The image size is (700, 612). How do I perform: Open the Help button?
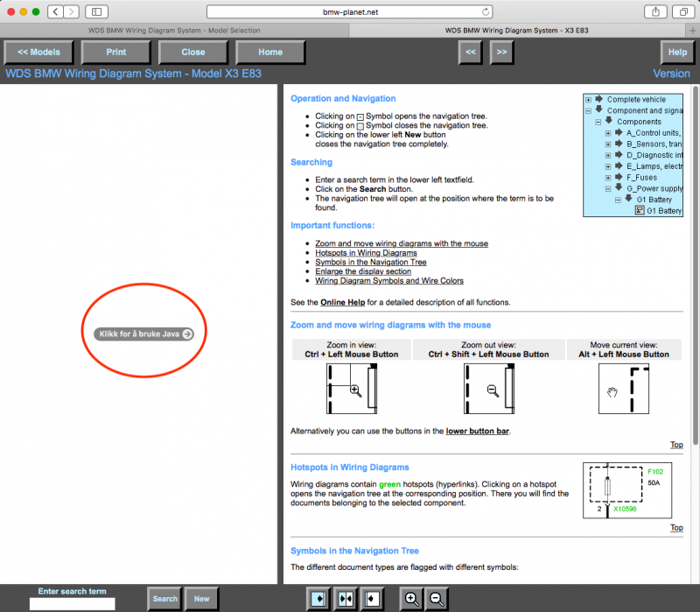[x=677, y=53]
